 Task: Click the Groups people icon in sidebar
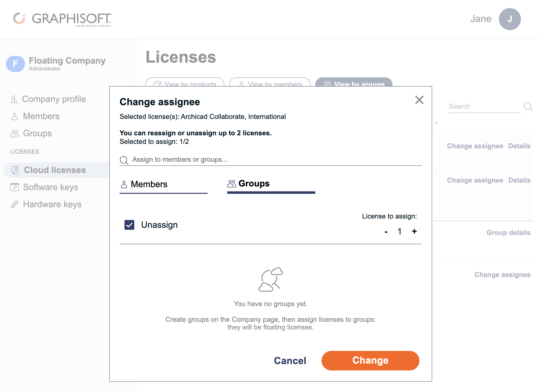(x=15, y=134)
